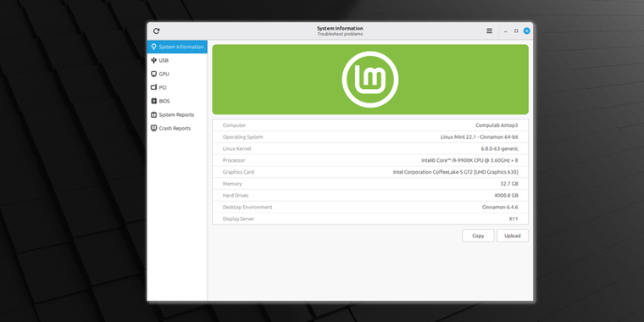Click the 'Display Server' row label
The image size is (644, 322).
238,219
